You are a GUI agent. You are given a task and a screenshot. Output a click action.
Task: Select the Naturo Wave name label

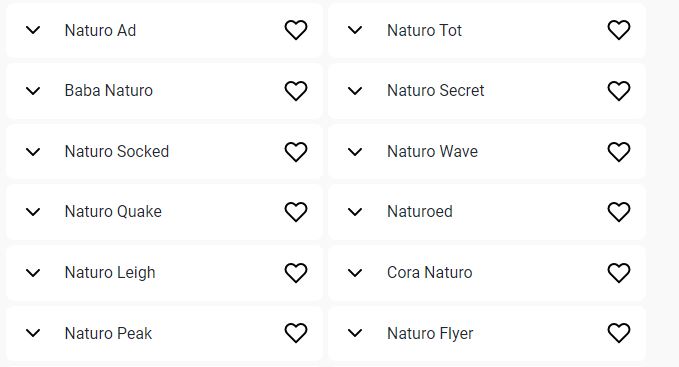point(432,151)
